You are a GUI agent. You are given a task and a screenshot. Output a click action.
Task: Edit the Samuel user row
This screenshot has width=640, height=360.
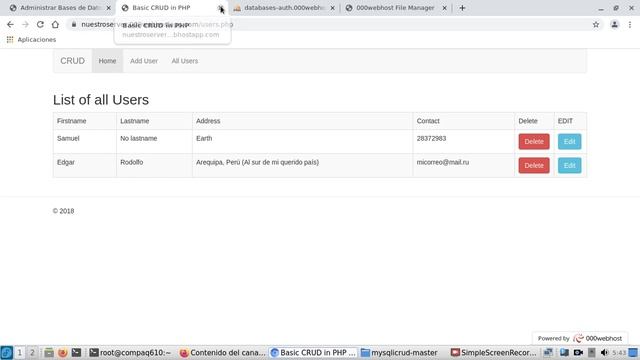(x=569, y=142)
